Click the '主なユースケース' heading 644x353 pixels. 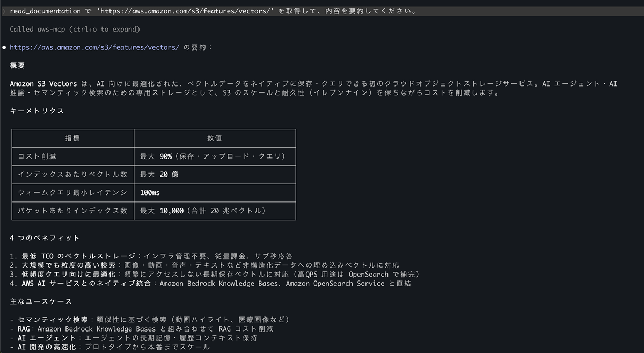pos(41,302)
